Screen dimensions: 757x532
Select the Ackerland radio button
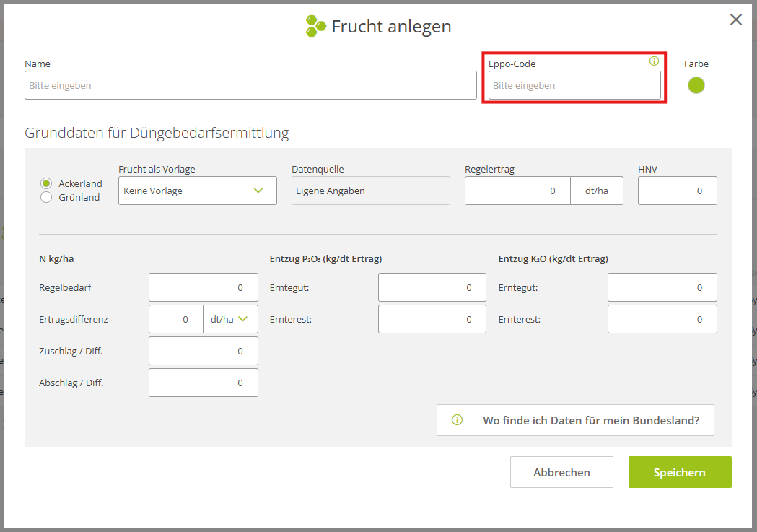pos(46,183)
